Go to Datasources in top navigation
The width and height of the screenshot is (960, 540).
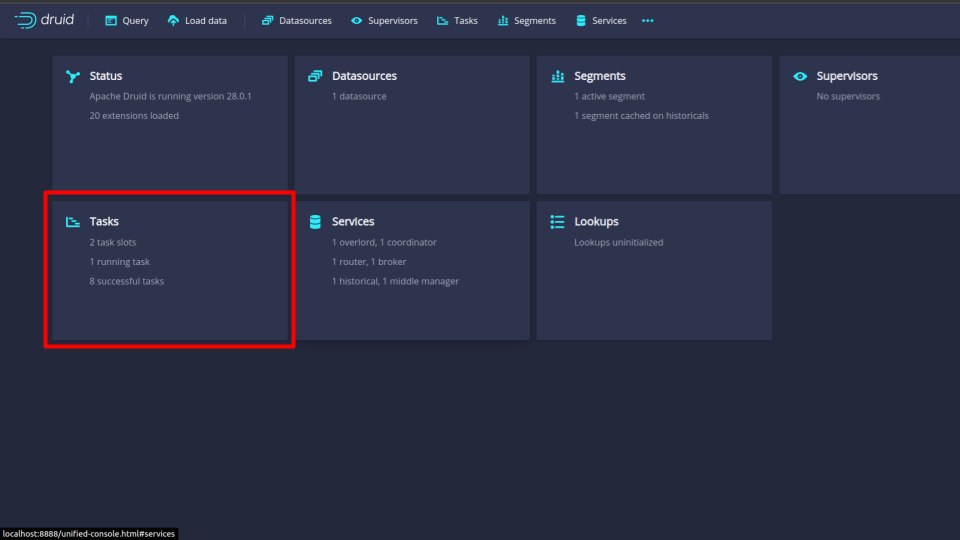[x=296, y=21]
